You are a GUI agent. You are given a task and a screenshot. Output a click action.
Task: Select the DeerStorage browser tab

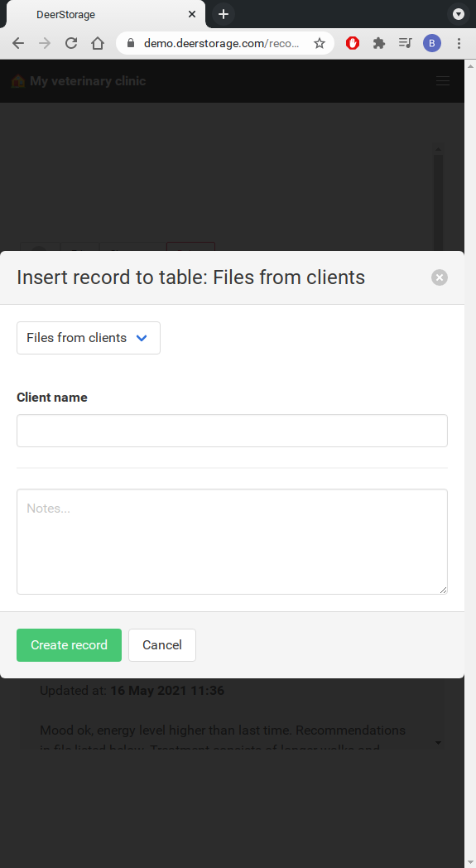[x=105, y=14]
